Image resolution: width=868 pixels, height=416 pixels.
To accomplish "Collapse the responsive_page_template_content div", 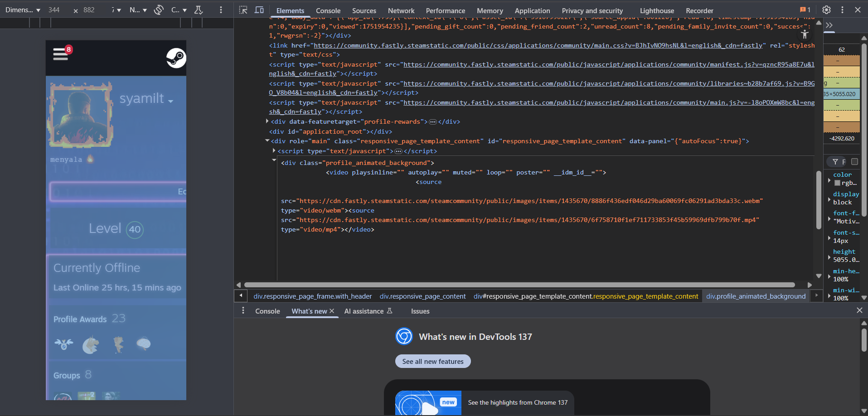I will [x=267, y=141].
